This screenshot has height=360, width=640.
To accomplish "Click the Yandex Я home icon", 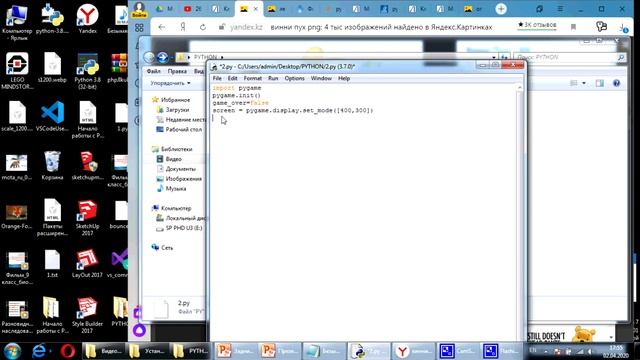I will pyautogui.click(x=183, y=27).
